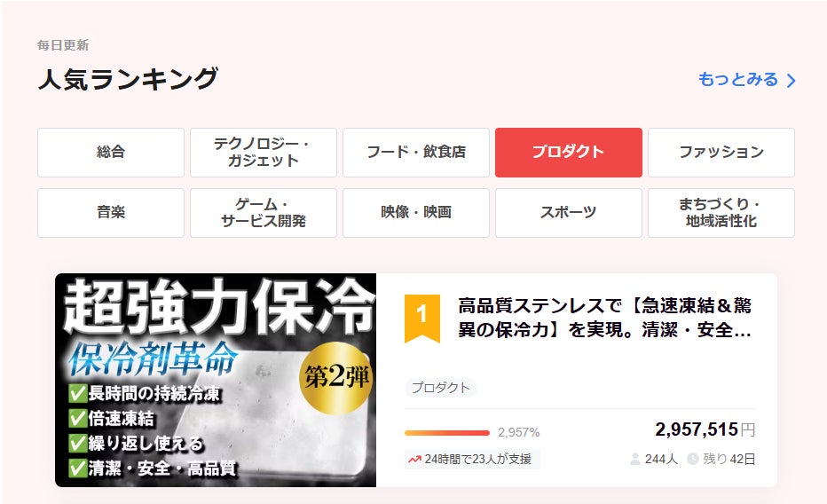This screenshot has height=504, width=827.
Task: Click the supporters person icon
Action: 635,459
